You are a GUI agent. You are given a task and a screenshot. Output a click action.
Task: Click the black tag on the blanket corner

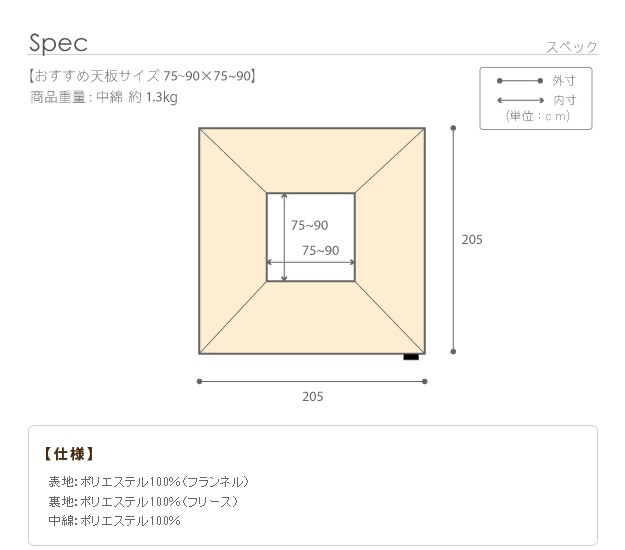pos(411,356)
